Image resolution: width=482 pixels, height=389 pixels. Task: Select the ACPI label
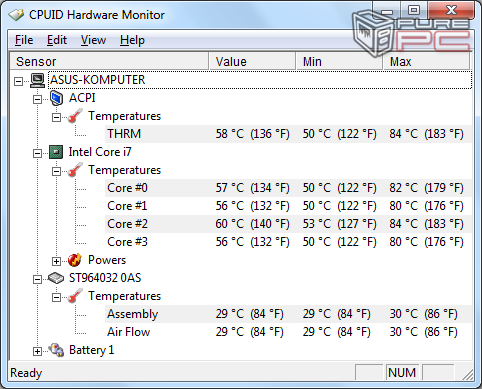[x=82, y=98]
